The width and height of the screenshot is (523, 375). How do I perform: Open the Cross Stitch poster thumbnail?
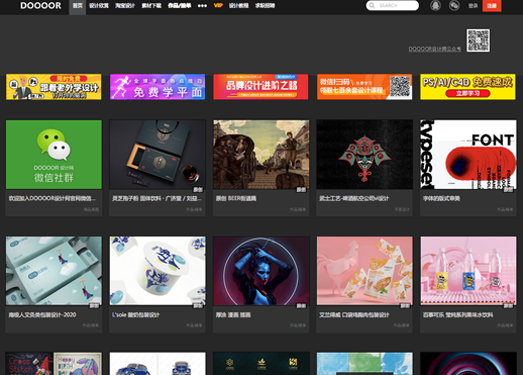(54, 364)
